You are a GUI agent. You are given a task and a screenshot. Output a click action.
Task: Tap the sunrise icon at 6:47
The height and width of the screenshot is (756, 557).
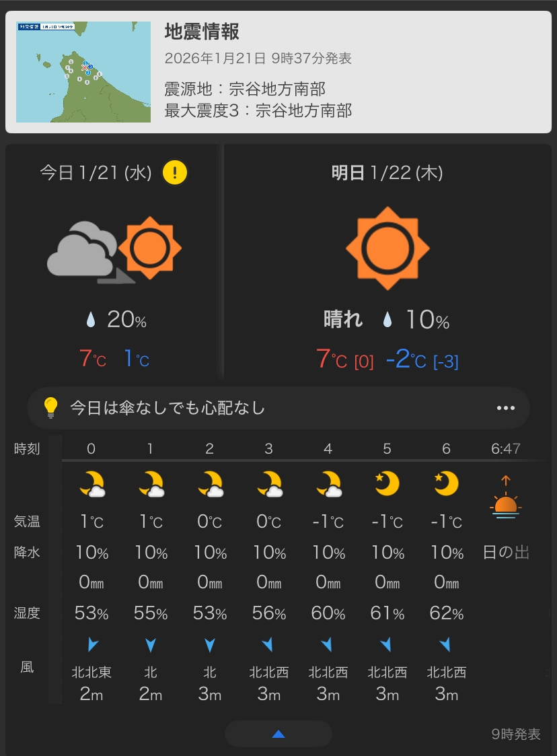click(506, 497)
